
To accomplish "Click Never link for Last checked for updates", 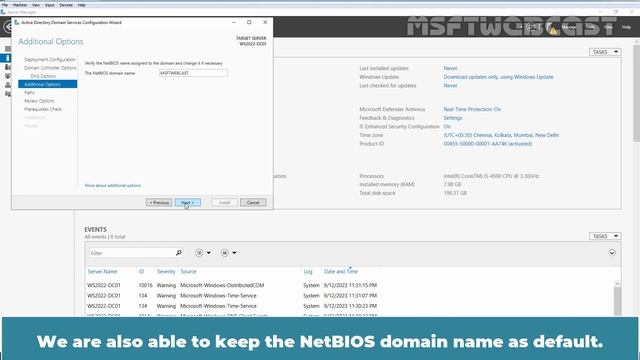I will 450,86.
